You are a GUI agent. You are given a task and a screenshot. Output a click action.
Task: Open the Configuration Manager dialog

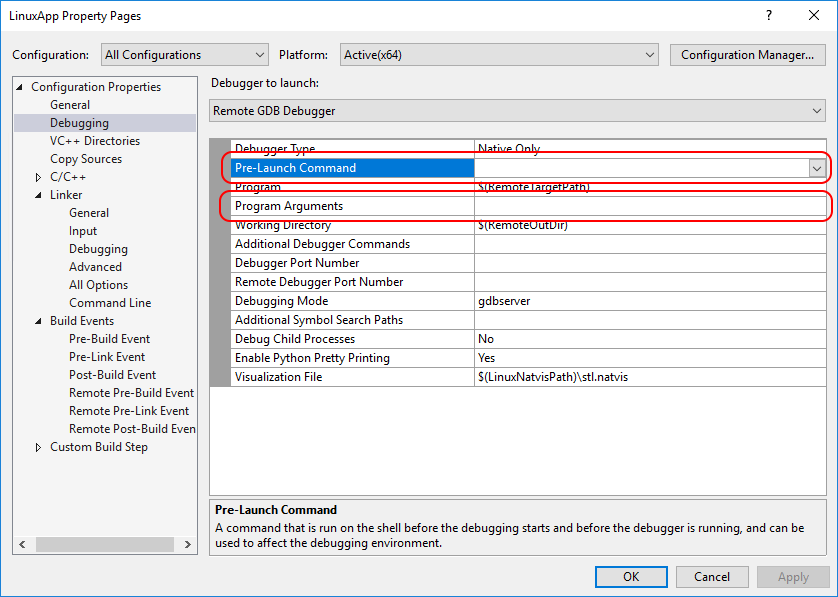tap(747, 55)
